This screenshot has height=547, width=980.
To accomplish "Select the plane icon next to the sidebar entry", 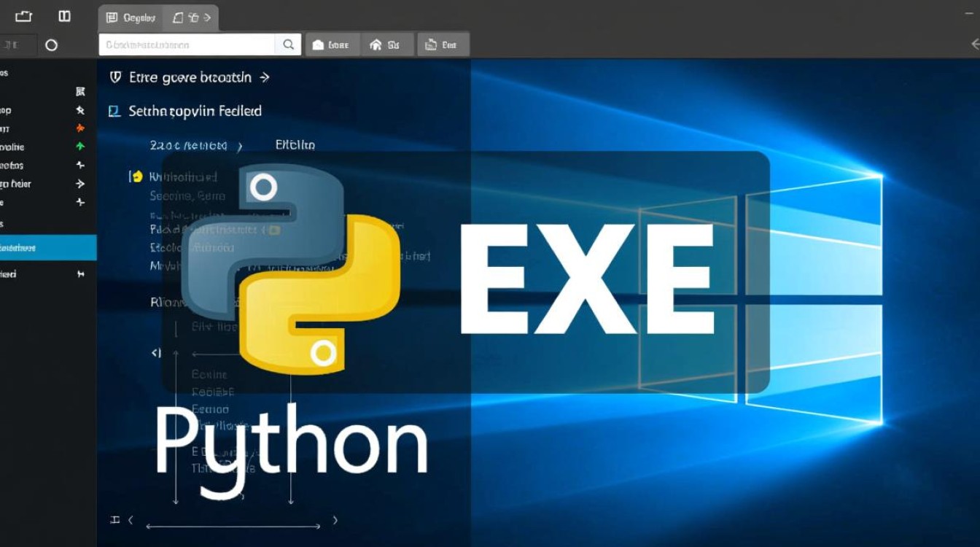I will point(80,165).
